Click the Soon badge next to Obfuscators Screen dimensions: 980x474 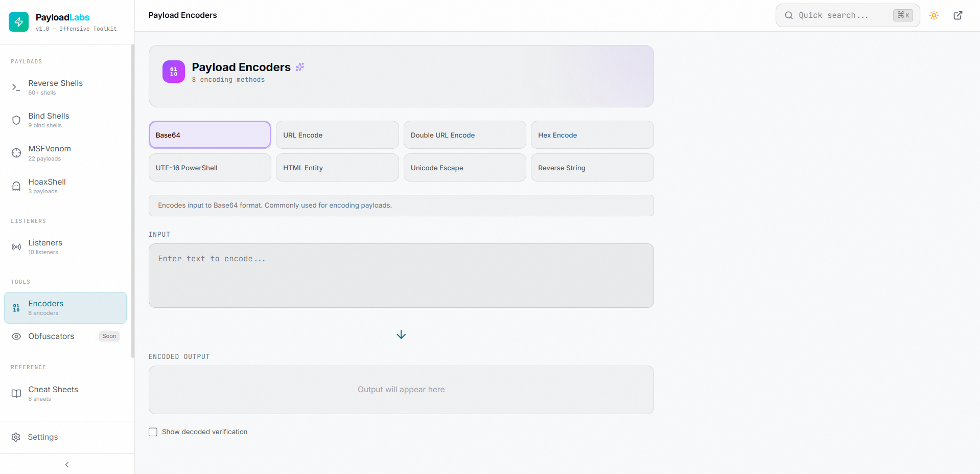pos(109,336)
